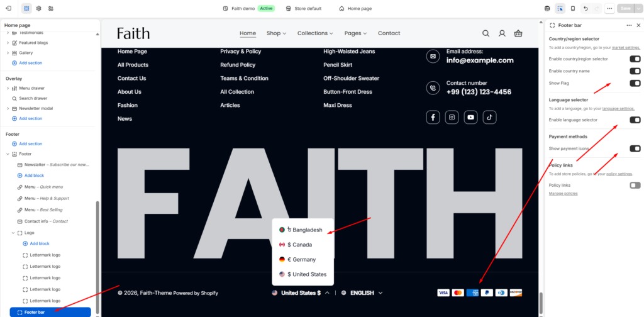The width and height of the screenshot is (644, 317).
Task: Expand the Featured blogs section
Action: coord(8,43)
